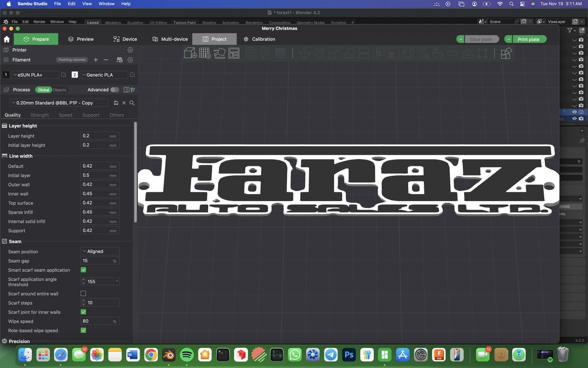Open the Slice plate dropdown arrow
Viewport: 588px width, 368px height.
coord(461,39)
